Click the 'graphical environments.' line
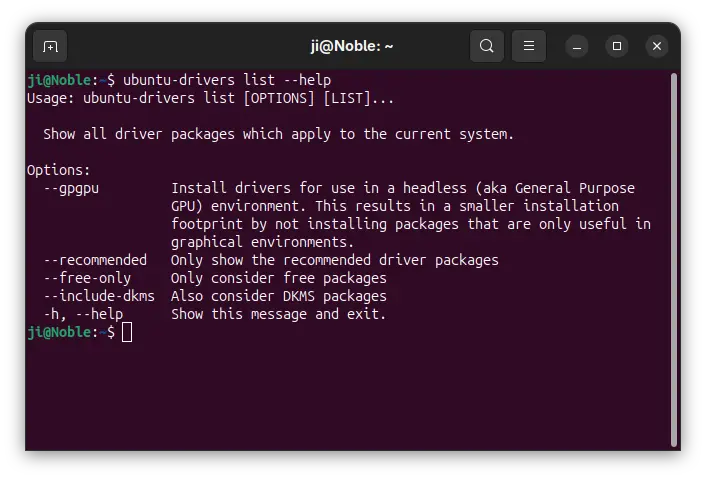The image size is (706, 479). [x=262, y=242]
